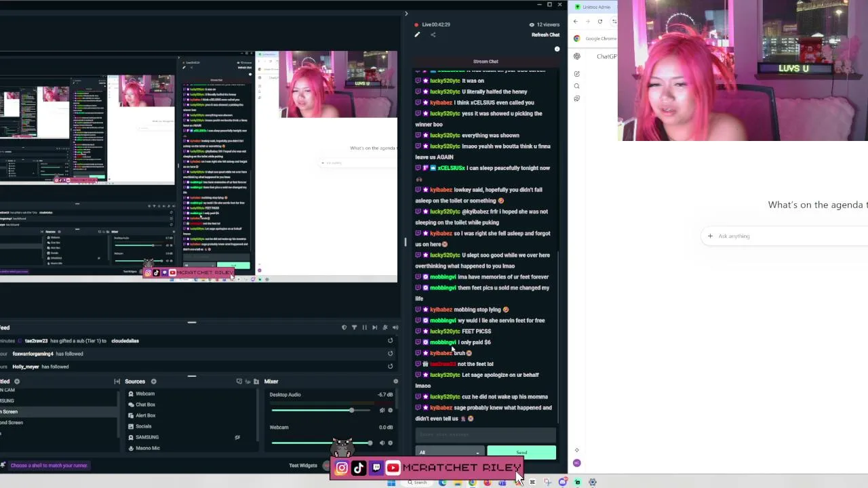Image resolution: width=868 pixels, height=488 pixels.
Task: Click the event feed shield icon
Action: [344, 327]
